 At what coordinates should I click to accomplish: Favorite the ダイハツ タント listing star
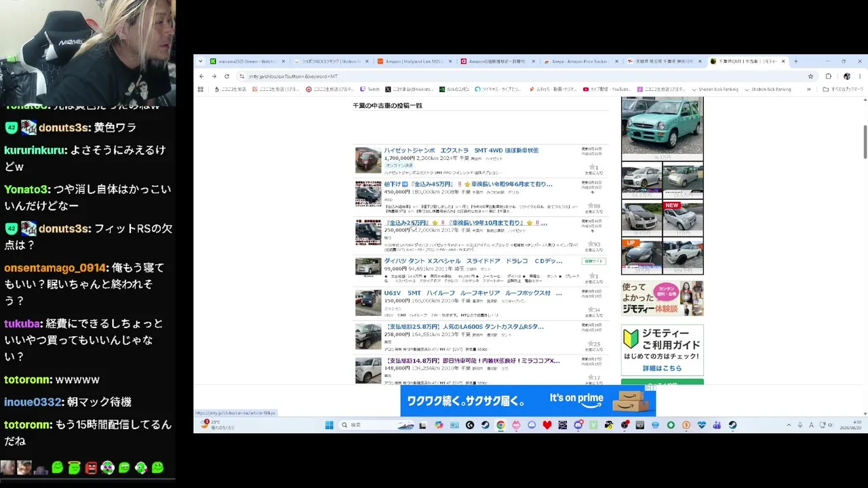592,276
